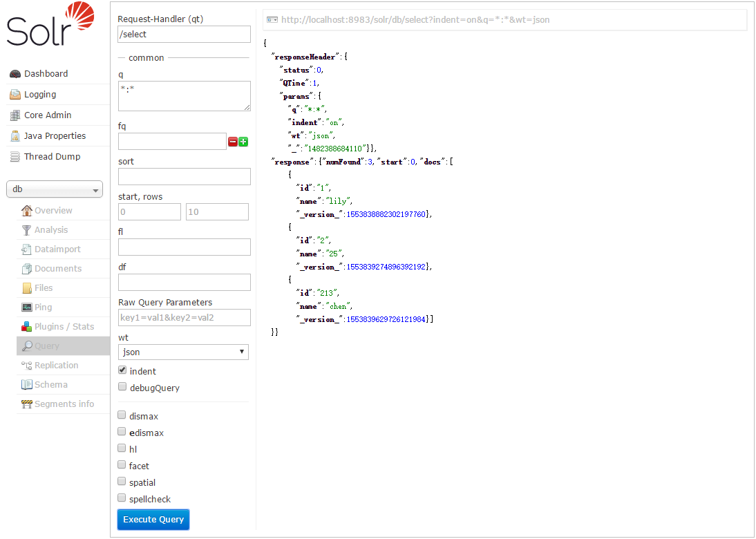756x539 pixels.
Task: Check the spatial option
Action: click(x=122, y=482)
